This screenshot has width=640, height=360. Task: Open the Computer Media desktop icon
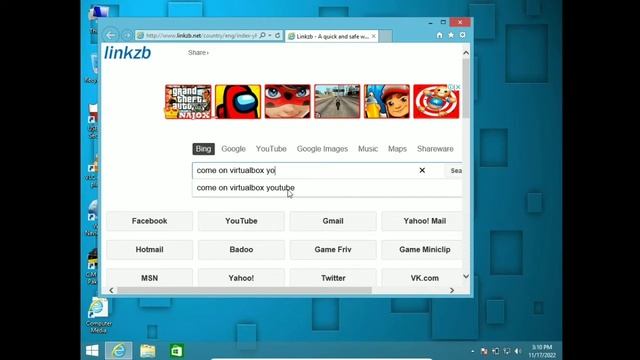click(x=98, y=316)
